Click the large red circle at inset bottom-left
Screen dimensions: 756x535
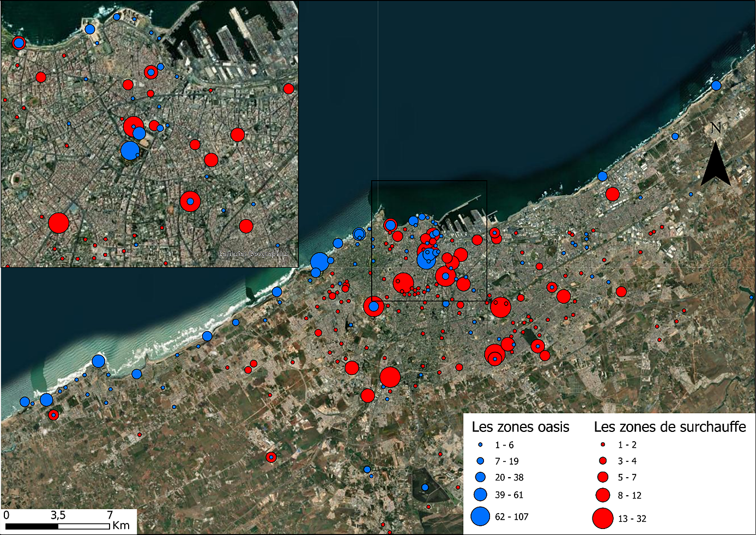(x=59, y=223)
